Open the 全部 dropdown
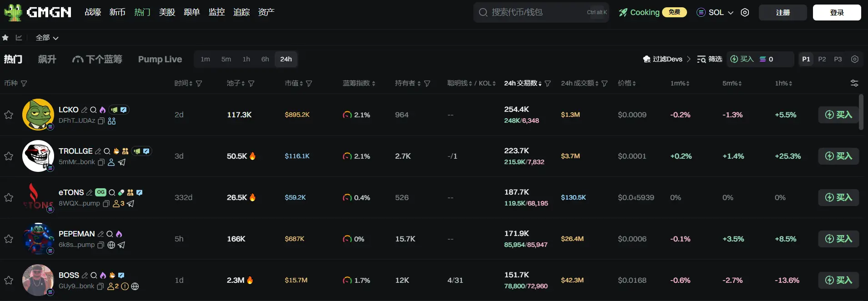Viewport: 868px width, 301px height. [47, 38]
